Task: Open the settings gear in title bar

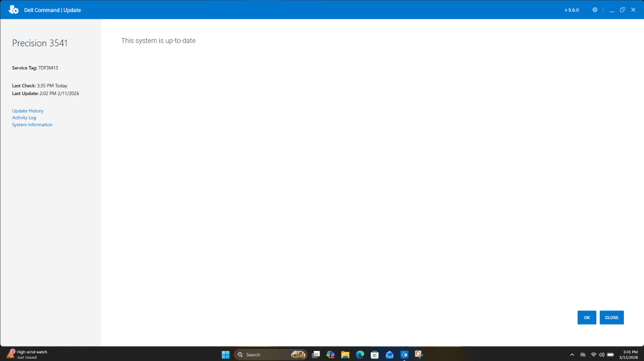Action: click(595, 10)
